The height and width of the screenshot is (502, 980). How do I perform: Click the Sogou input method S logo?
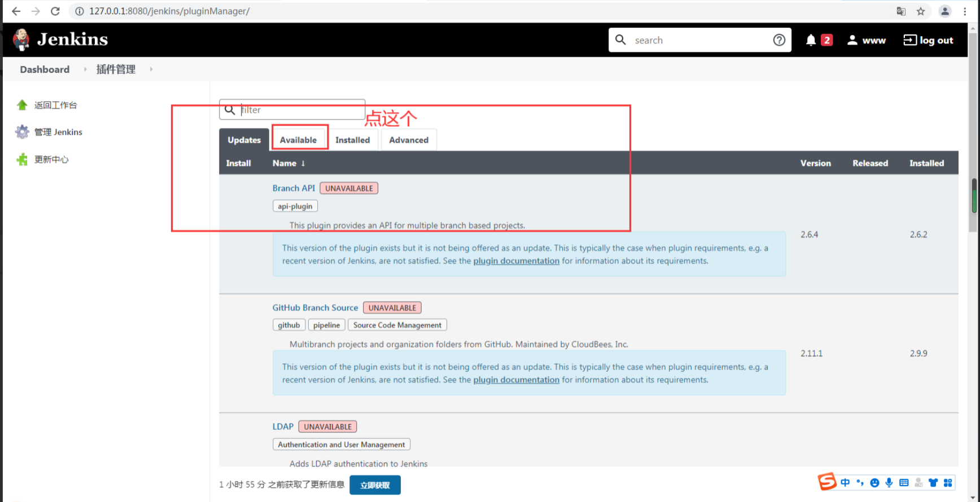pyautogui.click(x=827, y=482)
